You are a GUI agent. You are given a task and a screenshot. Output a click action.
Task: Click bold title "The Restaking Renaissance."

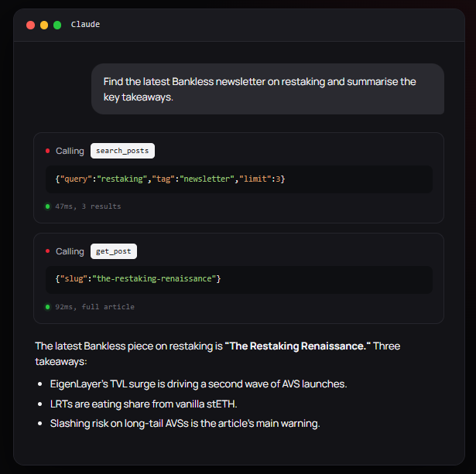pyautogui.click(x=297, y=346)
